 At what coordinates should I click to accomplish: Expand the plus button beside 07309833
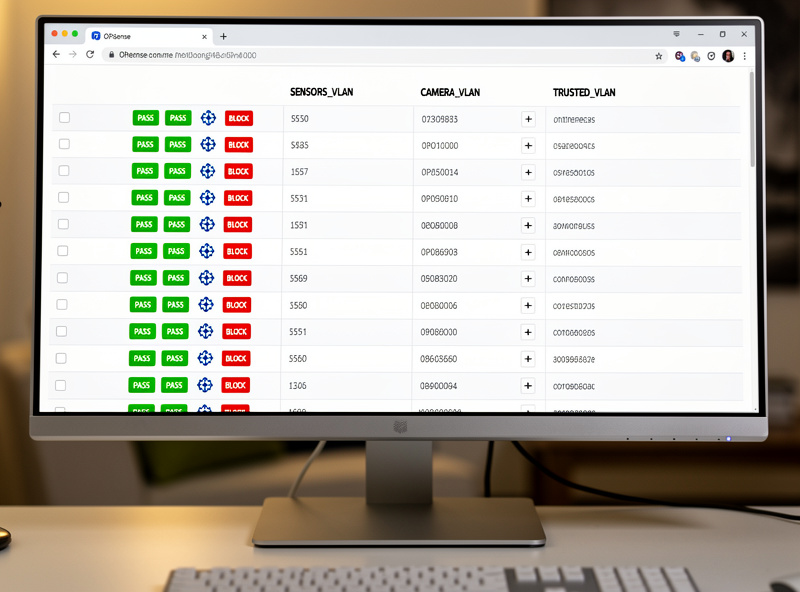coord(529,119)
